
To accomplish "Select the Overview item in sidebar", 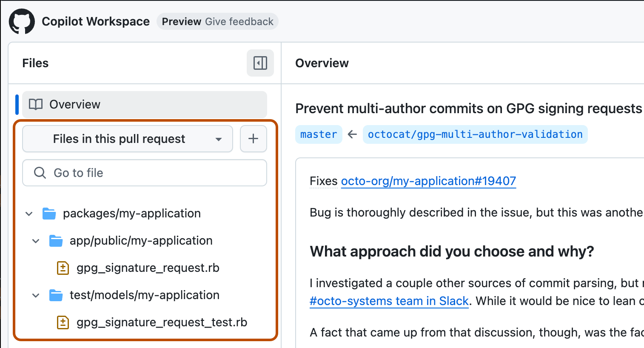I will [145, 104].
